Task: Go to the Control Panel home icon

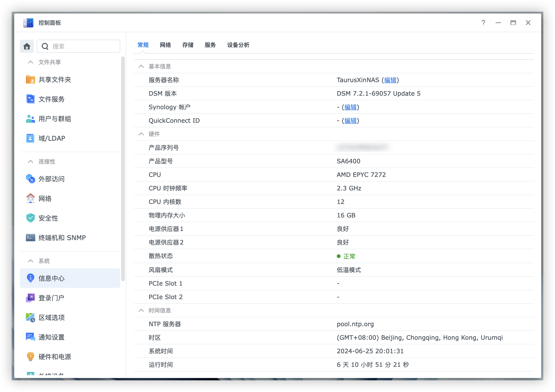Action: click(x=27, y=46)
